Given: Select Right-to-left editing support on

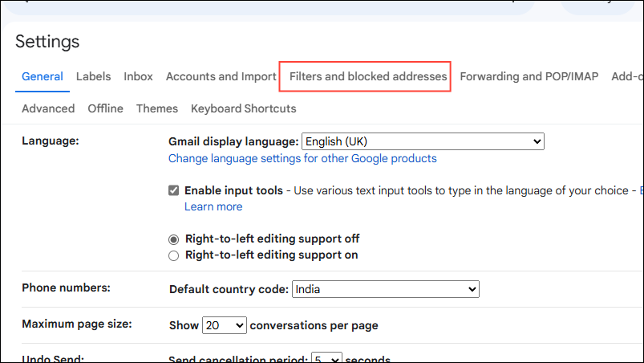Looking at the screenshot, I should pyautogui.click(x=173, y=255).
